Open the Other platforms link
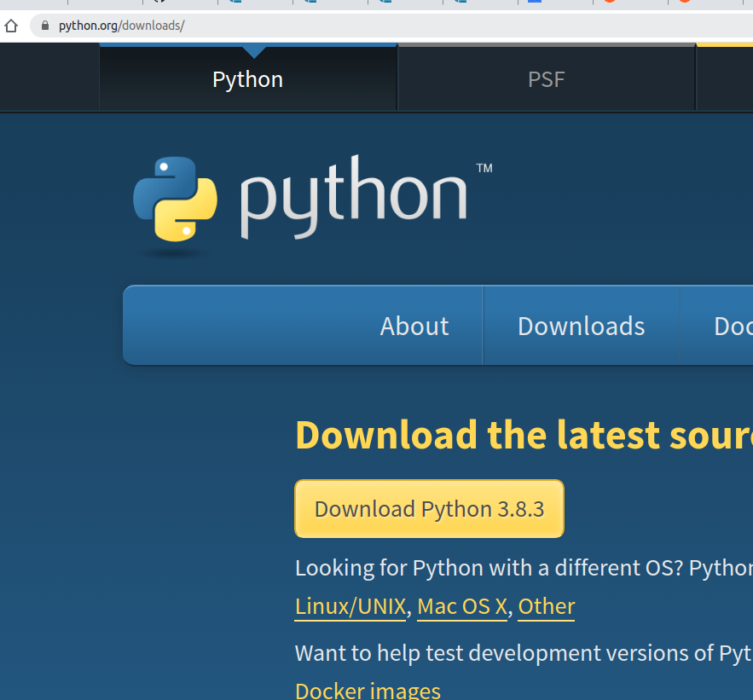Viewport: 753px width, 700px height. click(x=546, y=605)
